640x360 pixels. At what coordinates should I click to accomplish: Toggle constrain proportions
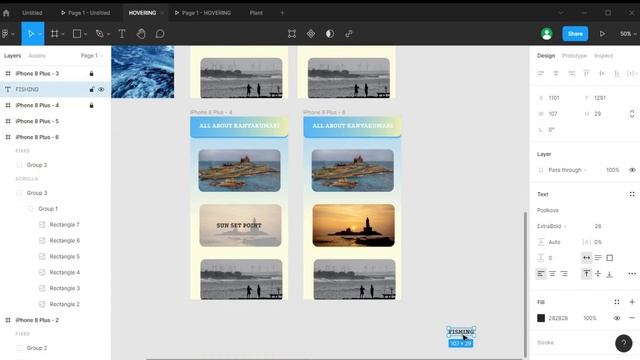click(632, 114)
